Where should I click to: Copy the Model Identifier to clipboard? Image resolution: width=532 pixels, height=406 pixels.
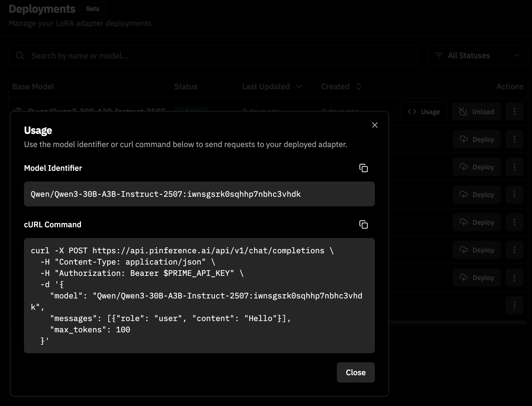click(x=363, y=168)
